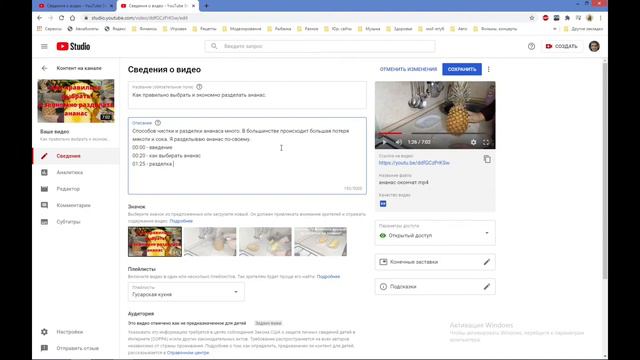The height and width of the screenshot is (360, 640).
Task: Open the hamburger navigation menu
Action: pos(44,47)
